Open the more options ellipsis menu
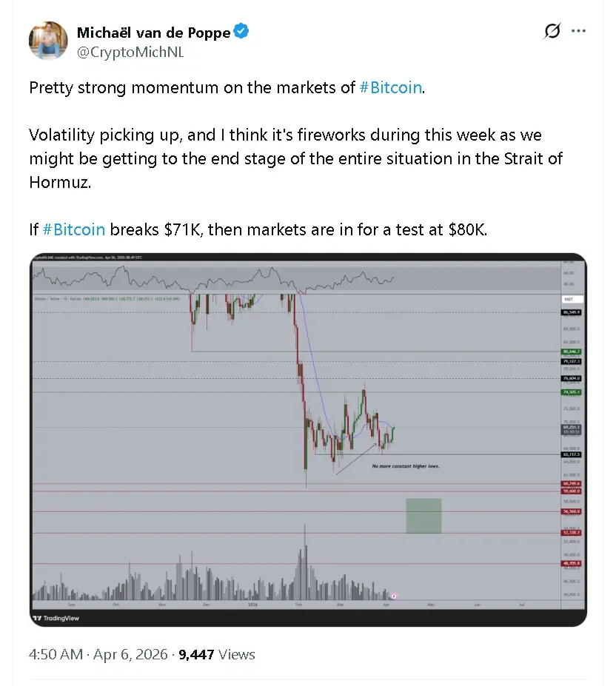 click(x=579, y=31)
